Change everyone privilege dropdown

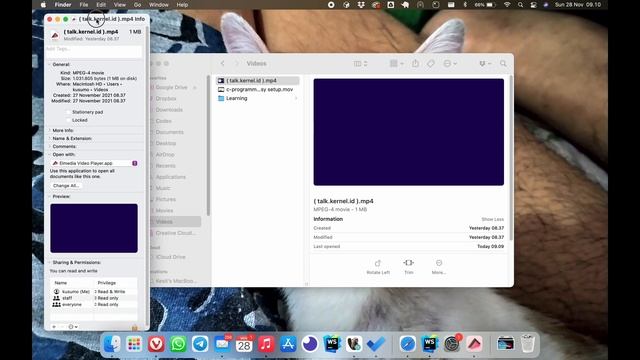click(107, 304)
